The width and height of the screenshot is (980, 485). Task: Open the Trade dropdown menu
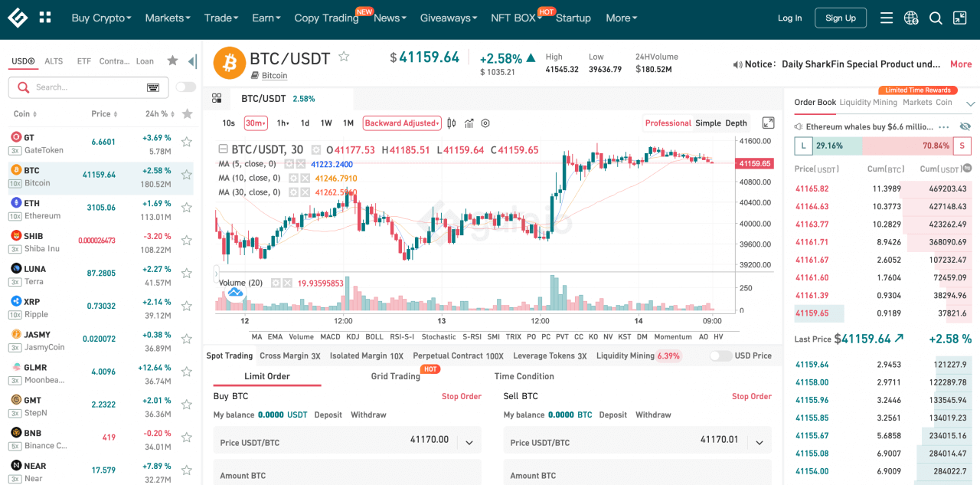[221, 18]
